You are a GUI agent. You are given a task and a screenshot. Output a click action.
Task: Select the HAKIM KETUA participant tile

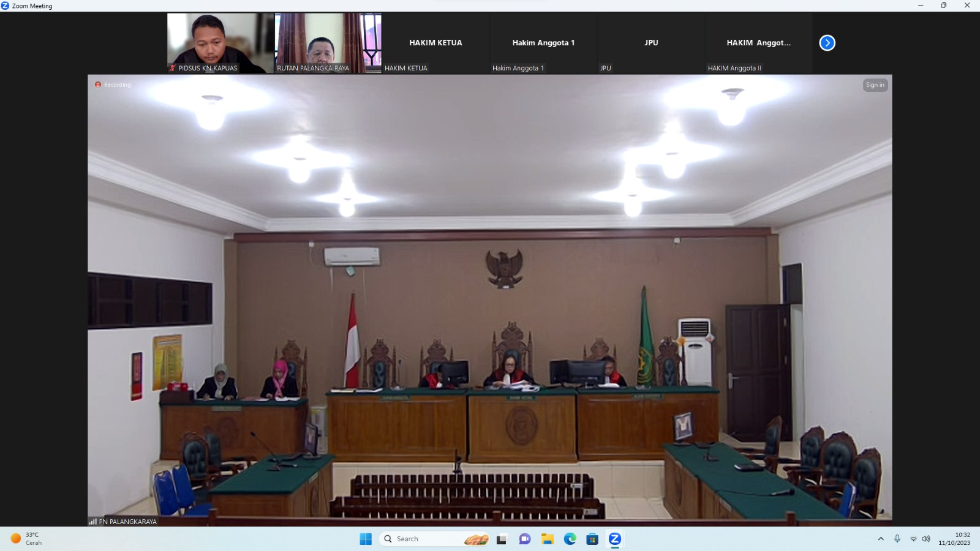point(435,43)
